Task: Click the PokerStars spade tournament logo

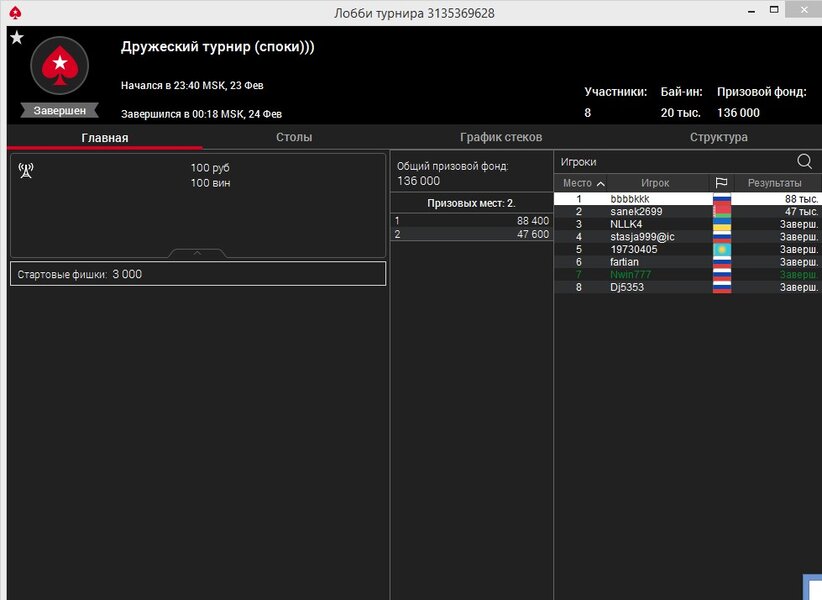Action: 60,66
